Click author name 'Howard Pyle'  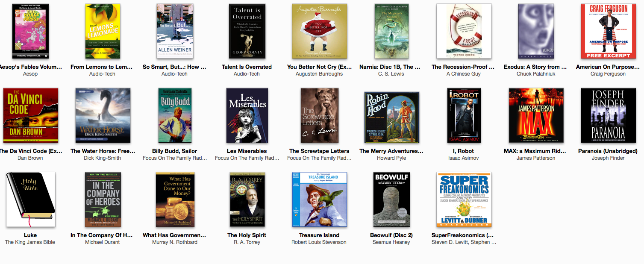[x=391, y=158]
